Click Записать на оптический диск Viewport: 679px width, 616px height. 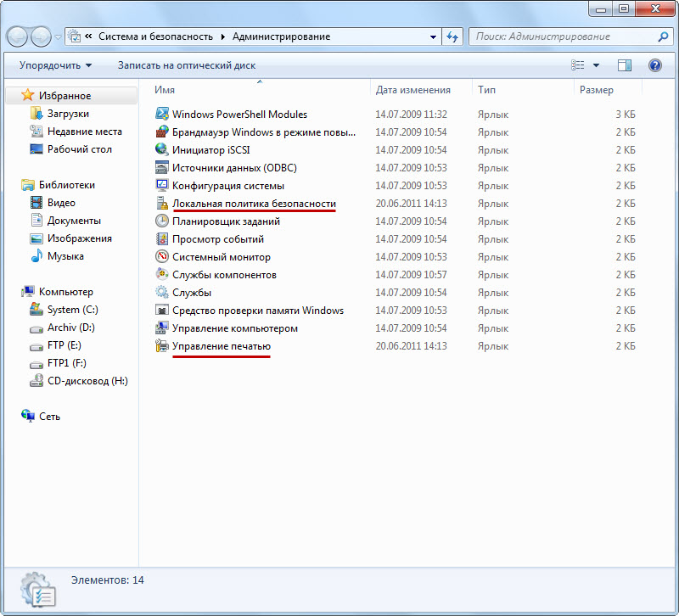187,65
